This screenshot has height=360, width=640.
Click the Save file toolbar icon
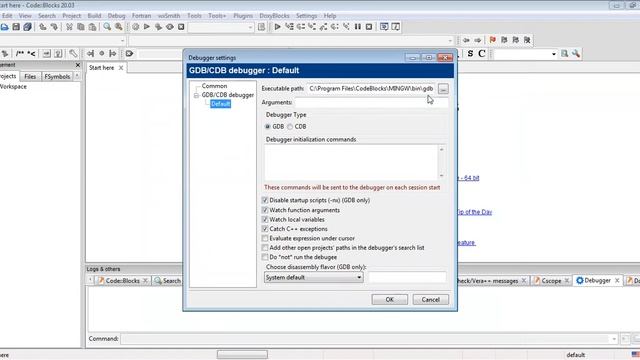click(x=16, y=27)
